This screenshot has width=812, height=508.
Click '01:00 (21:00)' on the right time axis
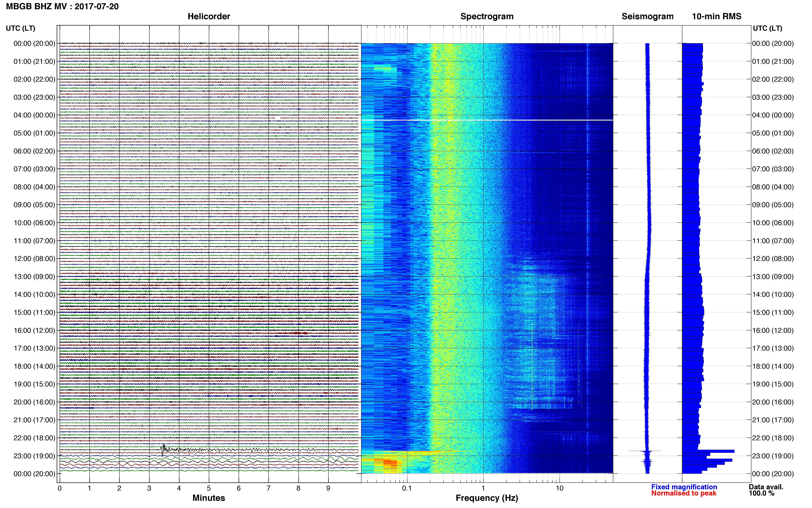point(773,62)
